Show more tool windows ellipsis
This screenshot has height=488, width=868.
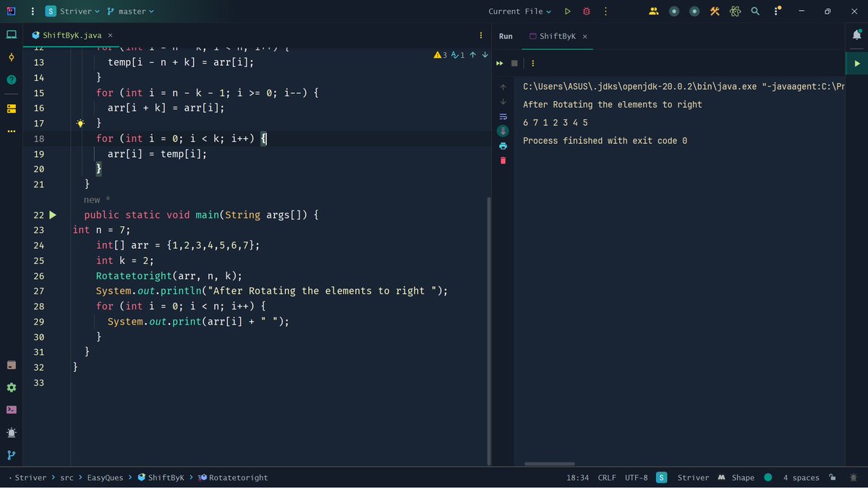tap(11, 132)
